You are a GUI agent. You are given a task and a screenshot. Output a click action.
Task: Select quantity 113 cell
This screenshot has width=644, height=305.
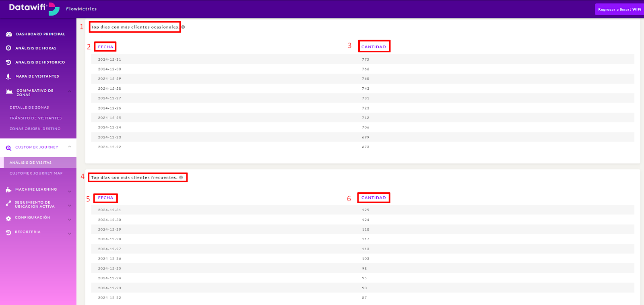click(365, 249)
